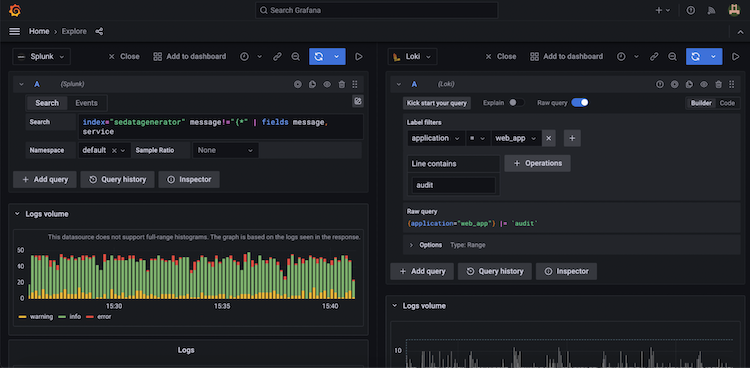
Task: Run query refresh button in Splunk pane
Action: click(x=319, y=56)
